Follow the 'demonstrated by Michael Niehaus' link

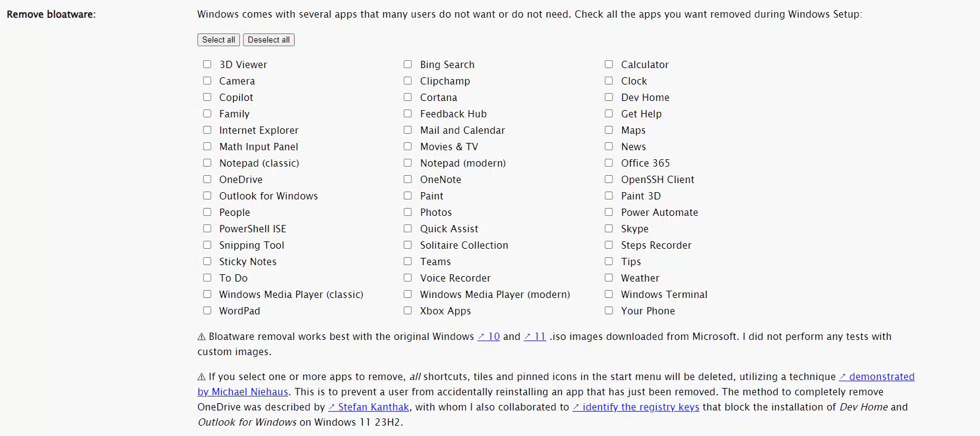(x=877, y=376)
